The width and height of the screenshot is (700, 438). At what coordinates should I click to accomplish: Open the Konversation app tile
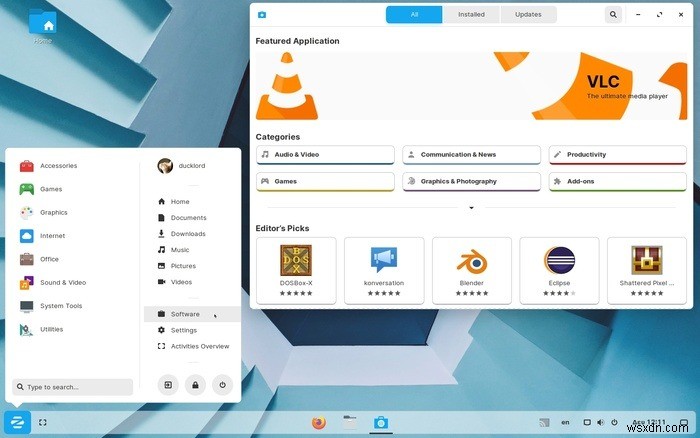point(384,271)
